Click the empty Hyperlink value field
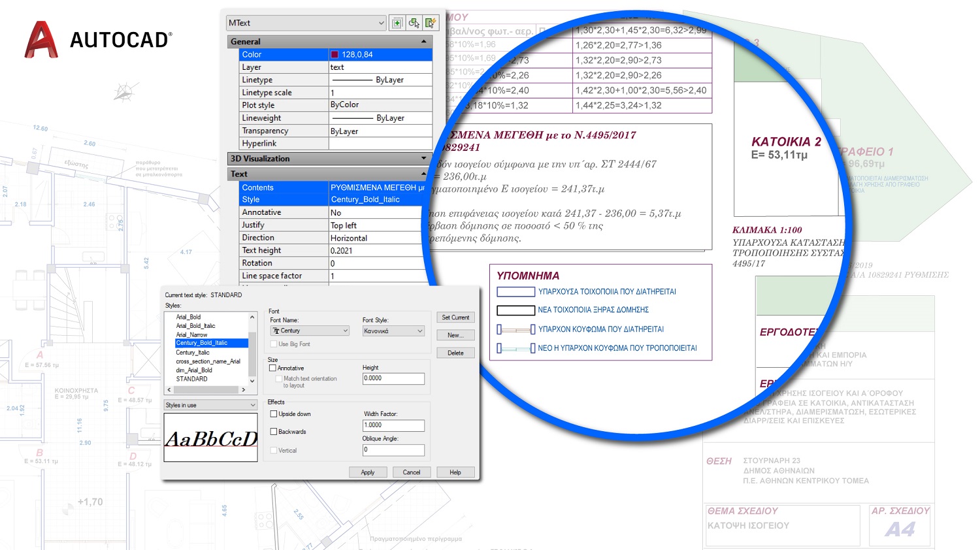The height and width of the screenshot is (550, 980). tap(380, 144)
